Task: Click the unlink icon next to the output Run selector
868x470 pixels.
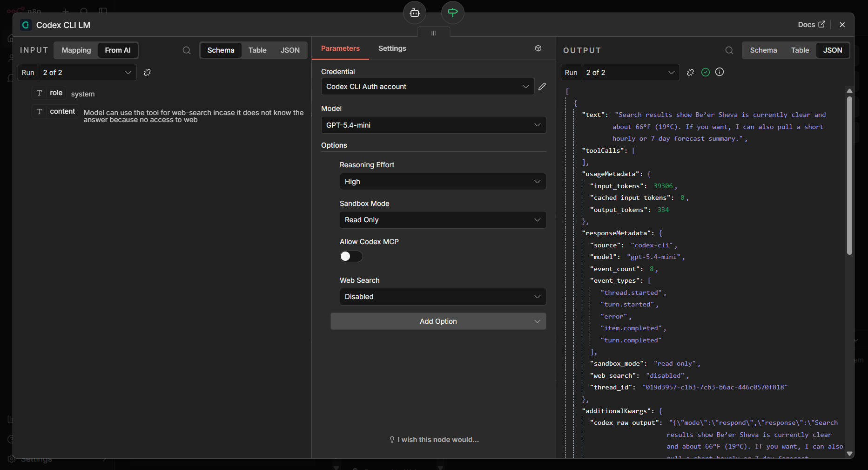Action: pyautogui.click(x=690, y=72)
